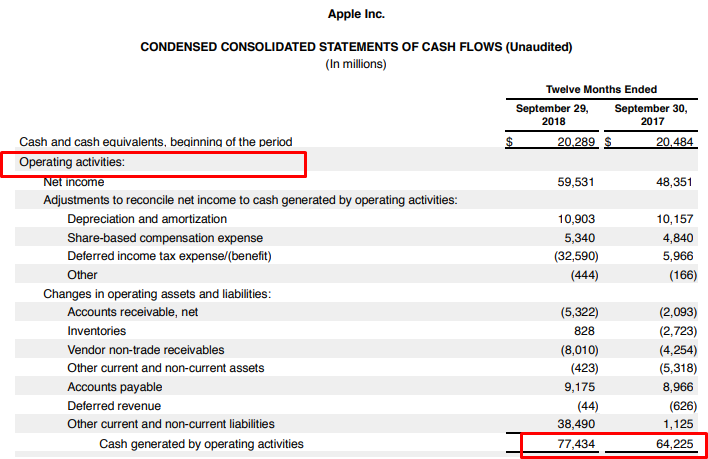The image size is (708, 459).
Task: Select the 'Operating activities:' label
Action: [x=72, y=162]
